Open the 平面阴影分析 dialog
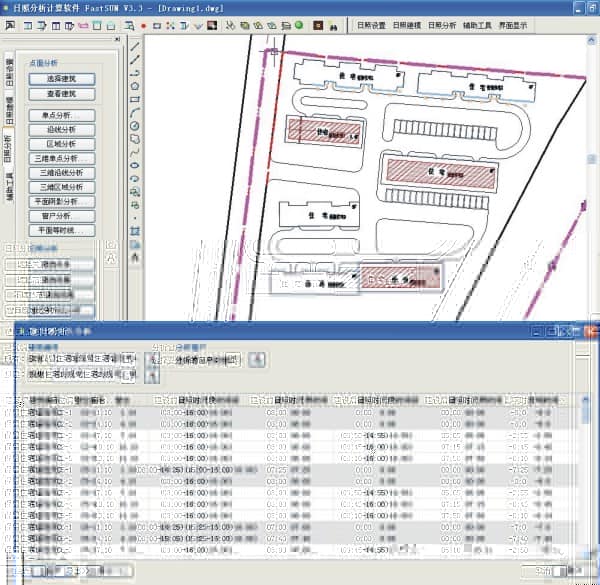 (62, 202)
